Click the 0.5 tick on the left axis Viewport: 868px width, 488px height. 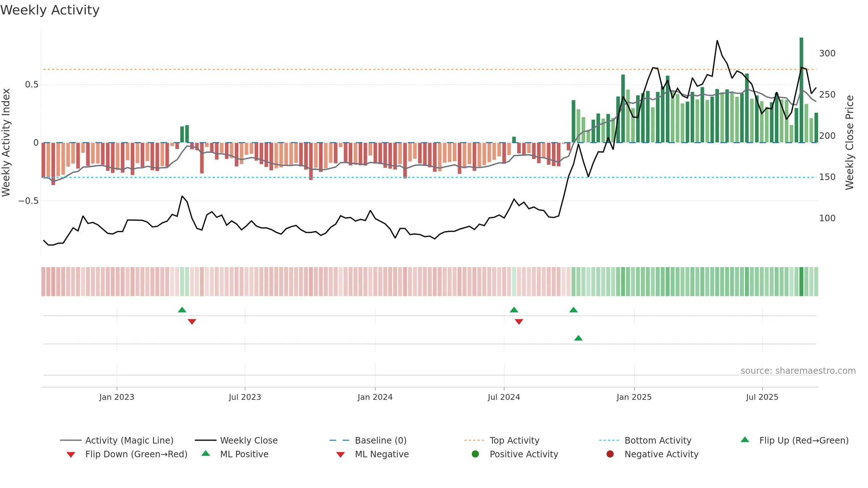point(31,85)
